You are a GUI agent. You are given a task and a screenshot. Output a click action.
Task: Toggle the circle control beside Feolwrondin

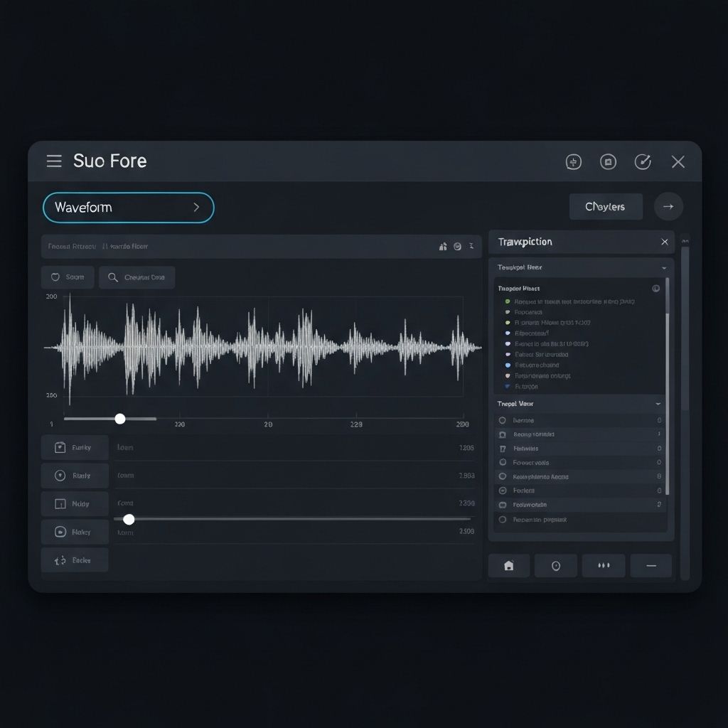[502, 505]
